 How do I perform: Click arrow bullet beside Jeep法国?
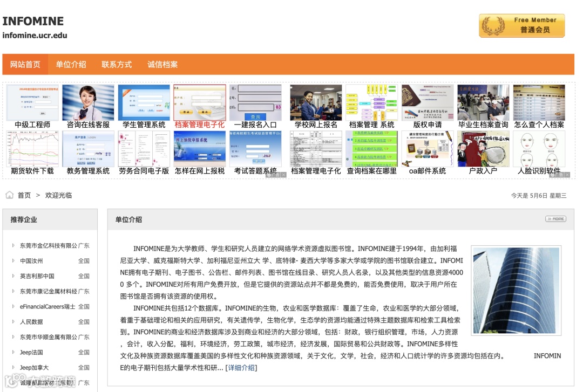(x=13, y=352)
